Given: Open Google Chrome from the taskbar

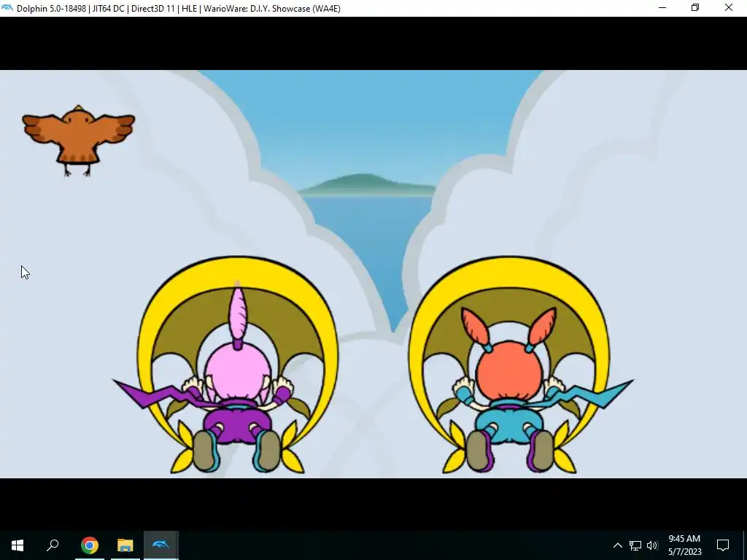Looking at the screenshot, I should point(89,545).
